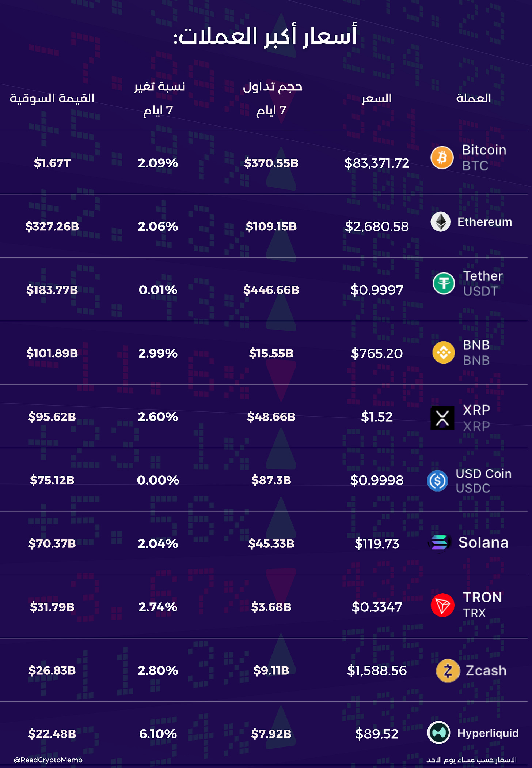Image resolution: width=532 pixels, height=768 pixels.
Task: Click the السعر column header
Action: 377,98
